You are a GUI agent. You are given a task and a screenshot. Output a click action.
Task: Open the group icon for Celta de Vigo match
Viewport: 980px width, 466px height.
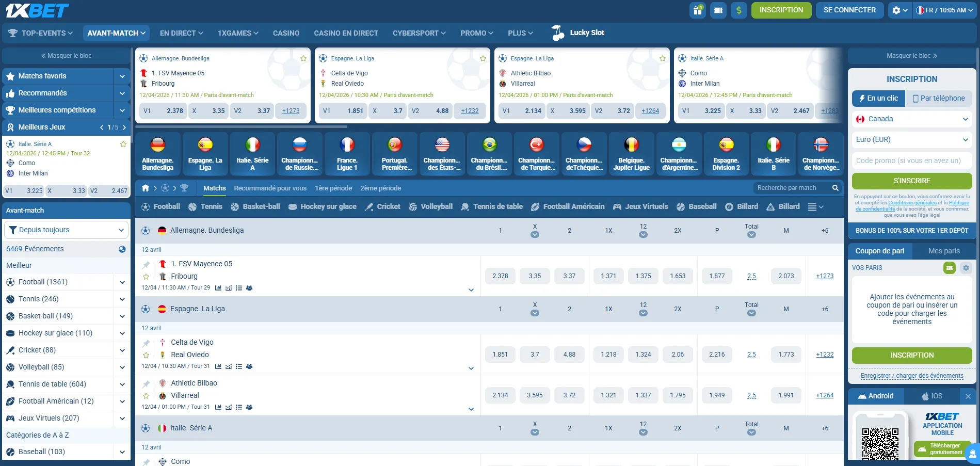pyautogui.click(x=249, y=366)
